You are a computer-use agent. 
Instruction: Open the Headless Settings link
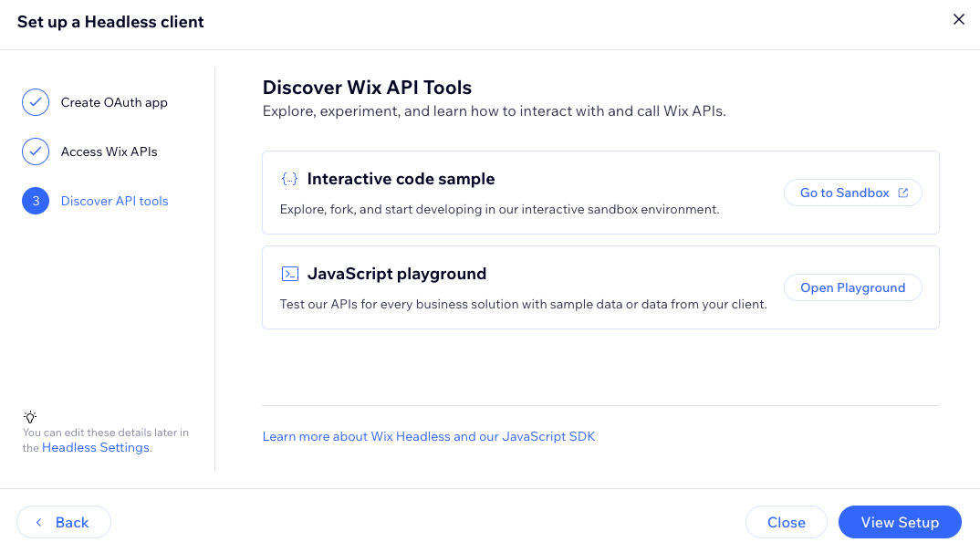coord(96,447)
